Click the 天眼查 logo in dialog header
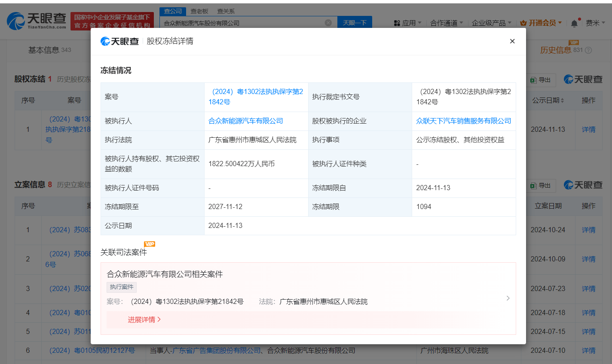The height and width of the screenshot is (364, 612). pyautogui.click(x=119, y=41)
